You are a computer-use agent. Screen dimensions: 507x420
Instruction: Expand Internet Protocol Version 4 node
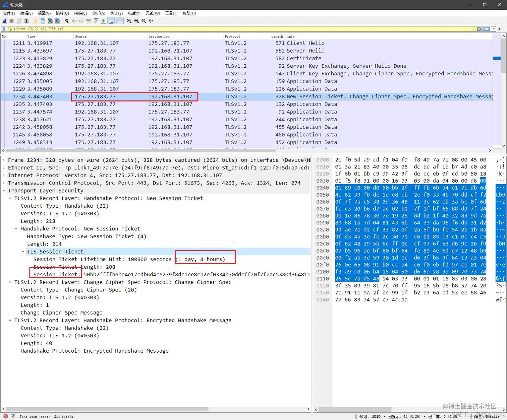pos(4,176)
